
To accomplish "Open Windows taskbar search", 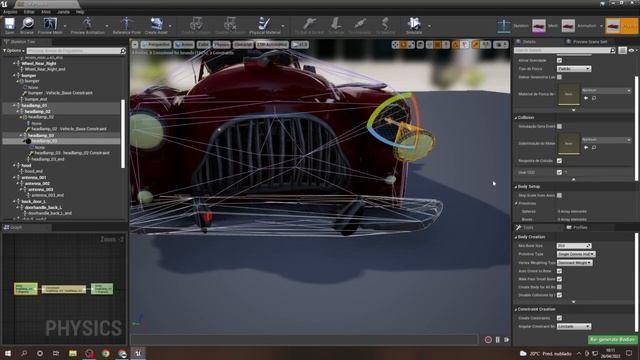I will click(x=24, y=353).
